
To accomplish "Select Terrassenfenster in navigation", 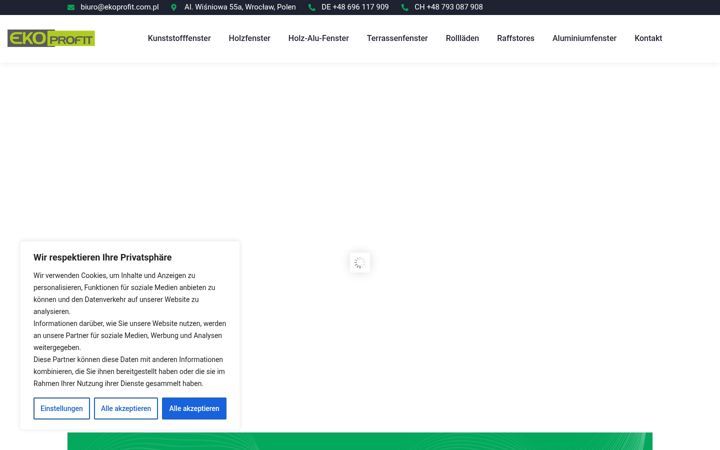I will click(397, 38).
